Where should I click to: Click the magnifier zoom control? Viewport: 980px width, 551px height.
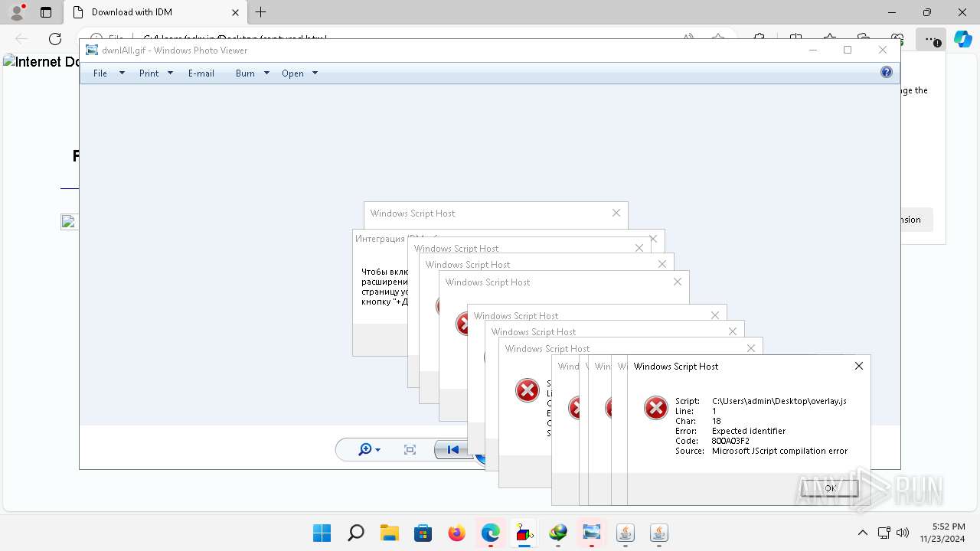[x=365, y=450]
